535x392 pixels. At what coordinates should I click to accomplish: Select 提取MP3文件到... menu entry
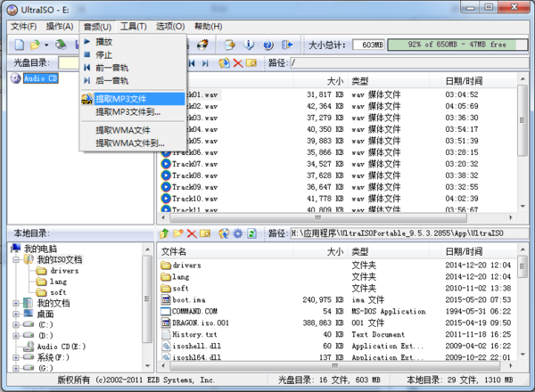(x=134, y=111)
